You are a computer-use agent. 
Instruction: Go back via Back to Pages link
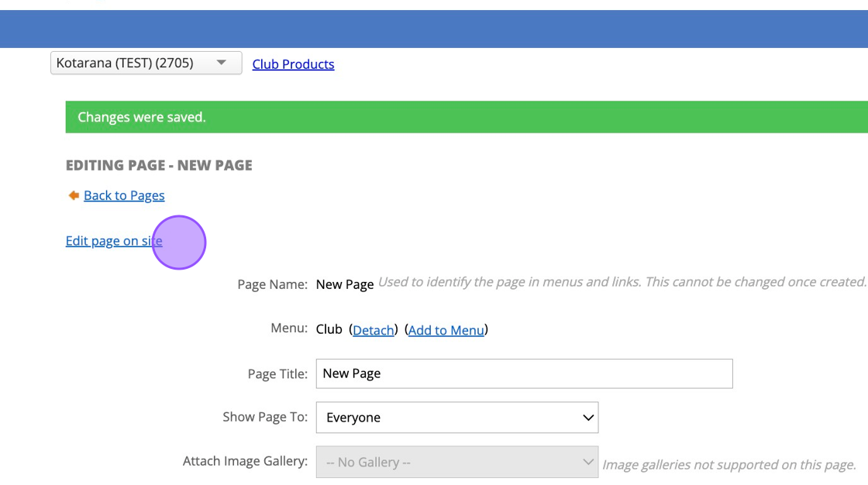coord(124,195)
